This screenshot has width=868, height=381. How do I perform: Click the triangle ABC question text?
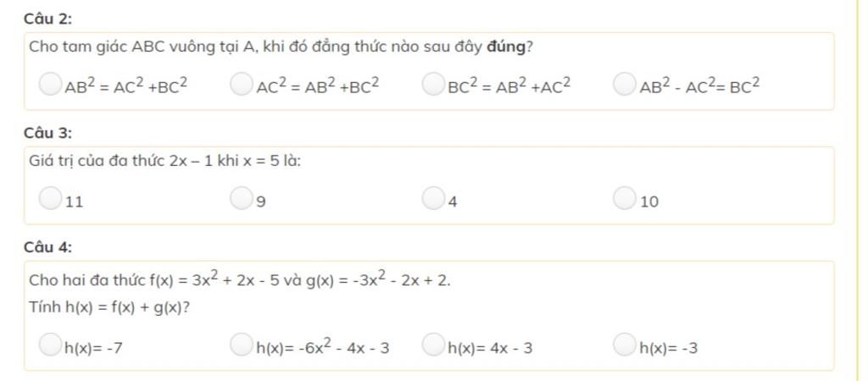pos(281,47)
